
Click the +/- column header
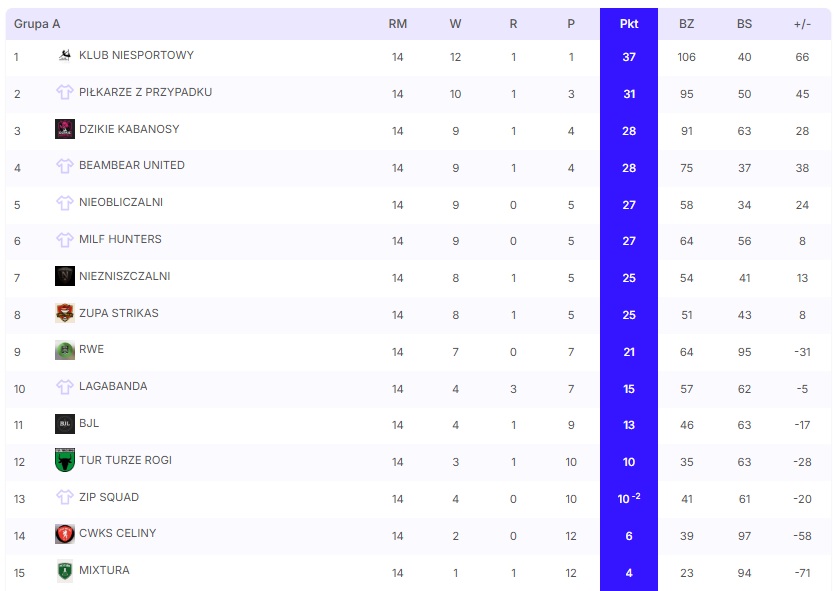[x=802, y=24]
